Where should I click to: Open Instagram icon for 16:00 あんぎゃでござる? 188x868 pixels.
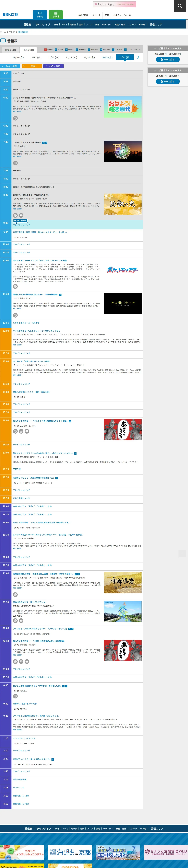point(21,431)
